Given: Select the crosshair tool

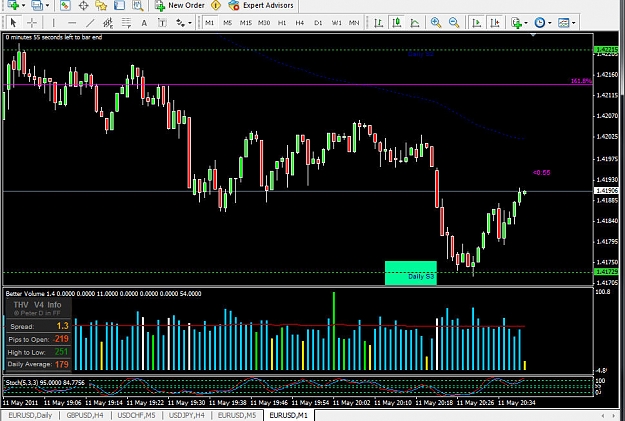Looking at the screenshot, I should click(31, 23).
